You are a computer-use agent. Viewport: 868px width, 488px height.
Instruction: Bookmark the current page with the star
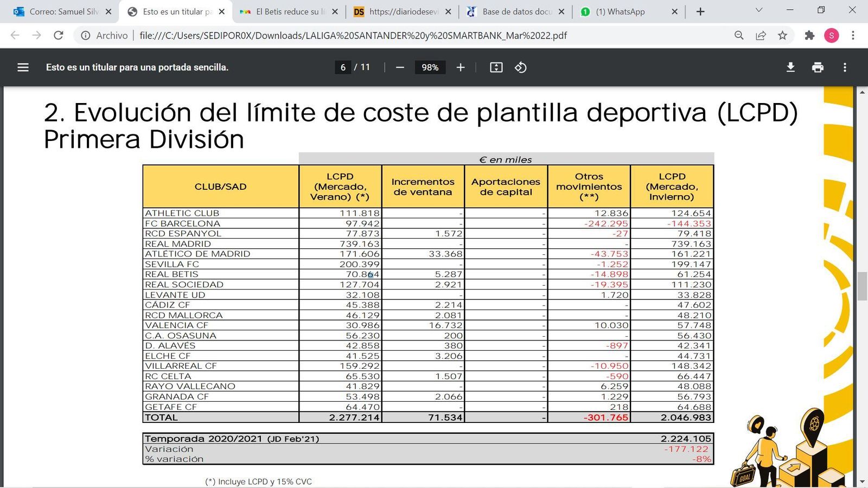[x=782, y=35]
